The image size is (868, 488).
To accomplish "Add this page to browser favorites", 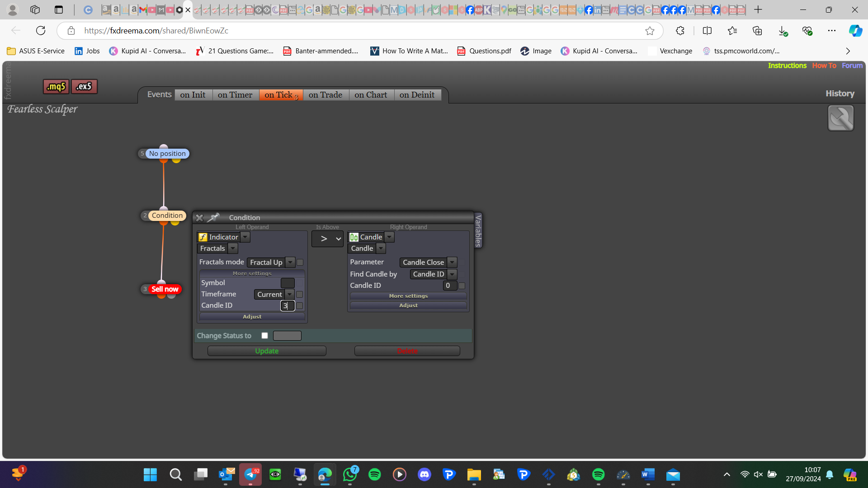I will point(650,31).
